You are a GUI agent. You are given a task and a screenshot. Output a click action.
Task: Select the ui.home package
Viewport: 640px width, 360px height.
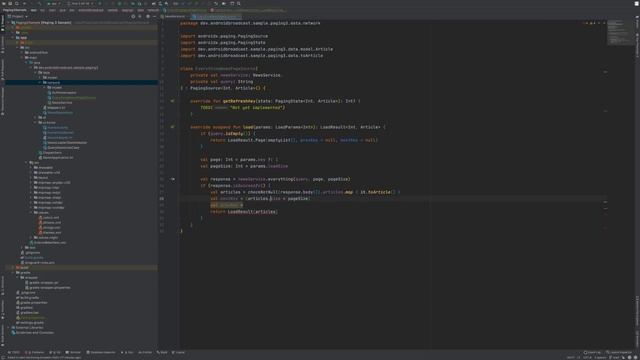pos(47,122)
